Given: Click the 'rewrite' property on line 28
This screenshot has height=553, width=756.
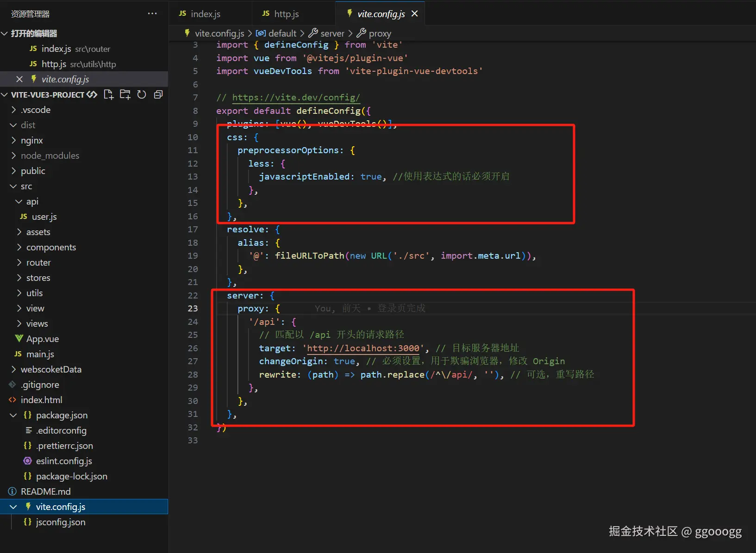Looking at the screenshot, I should click(277, 374).
